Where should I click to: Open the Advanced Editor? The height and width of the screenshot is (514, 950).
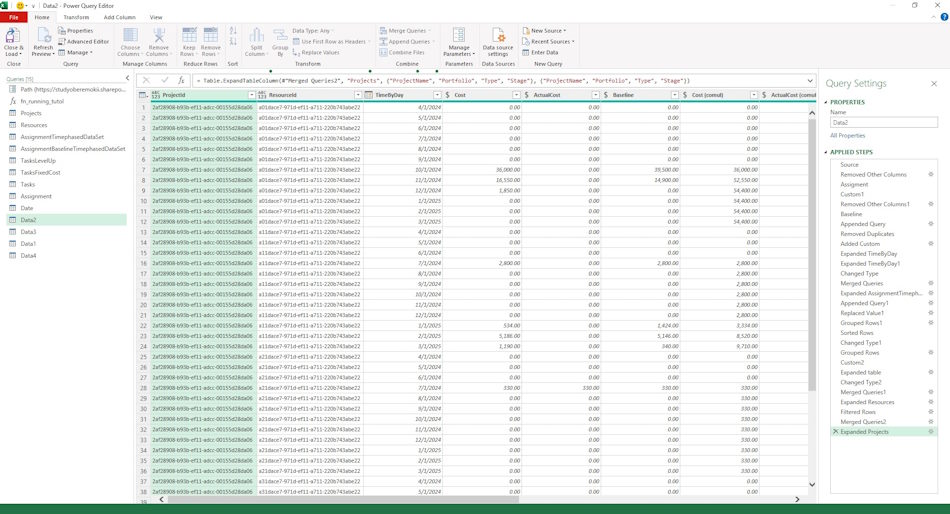pyautogui.click(x=84, y=42)
